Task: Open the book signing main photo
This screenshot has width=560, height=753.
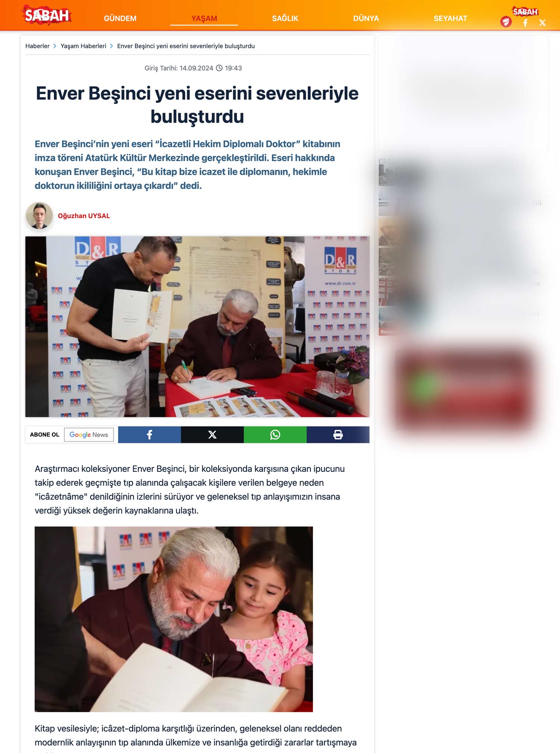Action: coord(197,327)
